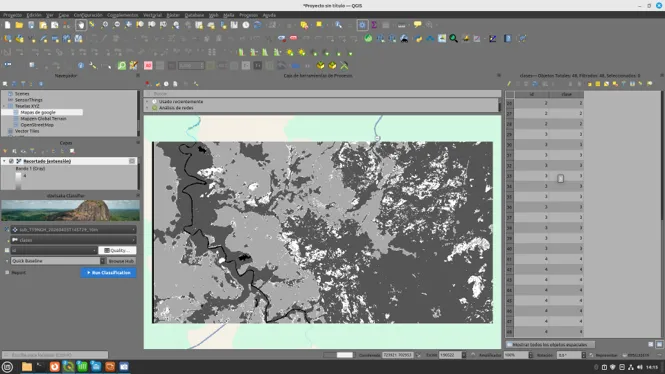Image resolution: width=665 pixels, height=374 pixels.
Task: Click the Zoom Out magnifier tool
Action: click(117, 25)
